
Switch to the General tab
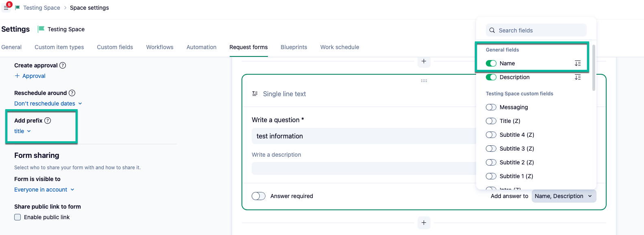[x=11, y=47]
